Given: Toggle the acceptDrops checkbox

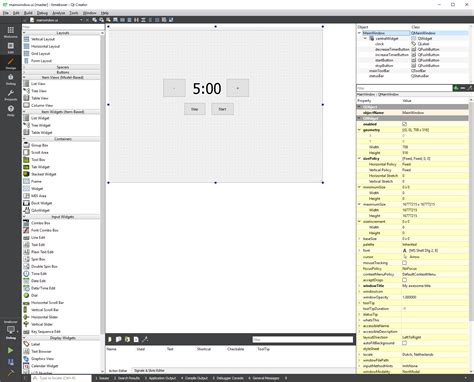Looking at the screenshot, I should click(404, 280).
